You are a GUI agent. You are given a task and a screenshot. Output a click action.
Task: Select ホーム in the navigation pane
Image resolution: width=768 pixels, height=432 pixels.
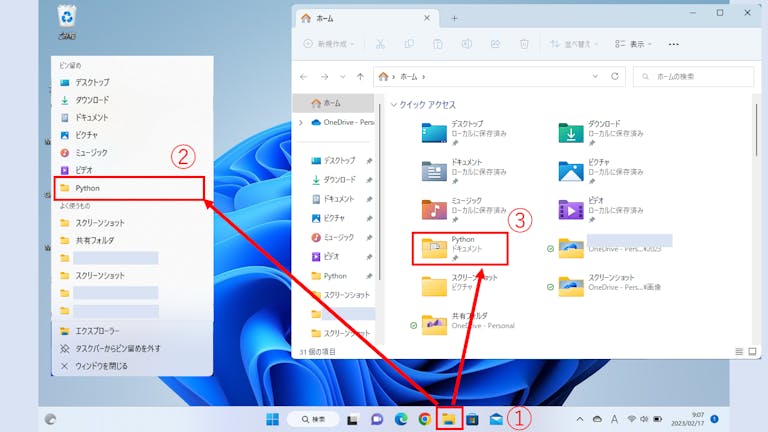334,103
